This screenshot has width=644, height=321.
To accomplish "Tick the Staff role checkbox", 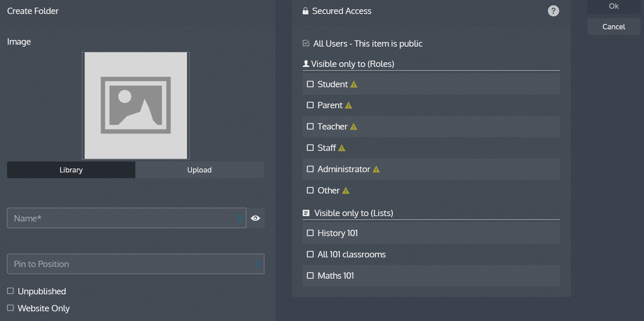I will click(310, 148).
